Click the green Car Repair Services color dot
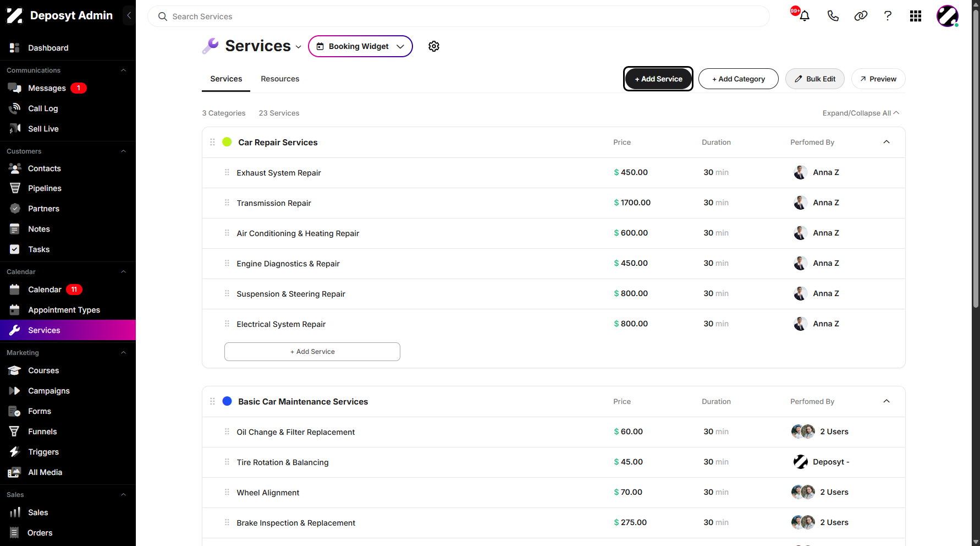Screen dimensions: 980x546 click(x=227, y=142)
